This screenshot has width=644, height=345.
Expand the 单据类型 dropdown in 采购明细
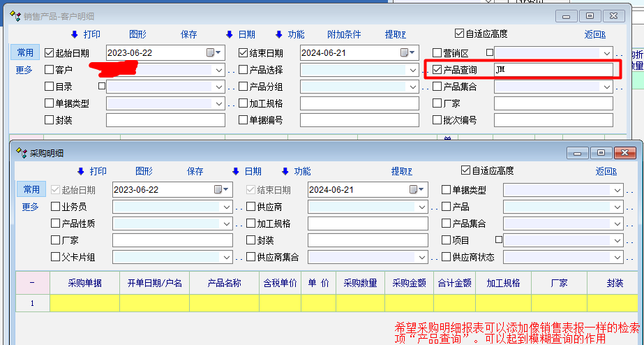pos(617,190)
